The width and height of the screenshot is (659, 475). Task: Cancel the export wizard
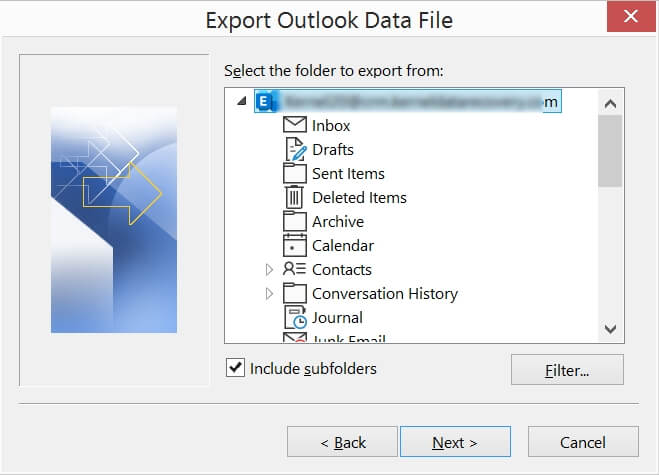[x=583, y=442]
